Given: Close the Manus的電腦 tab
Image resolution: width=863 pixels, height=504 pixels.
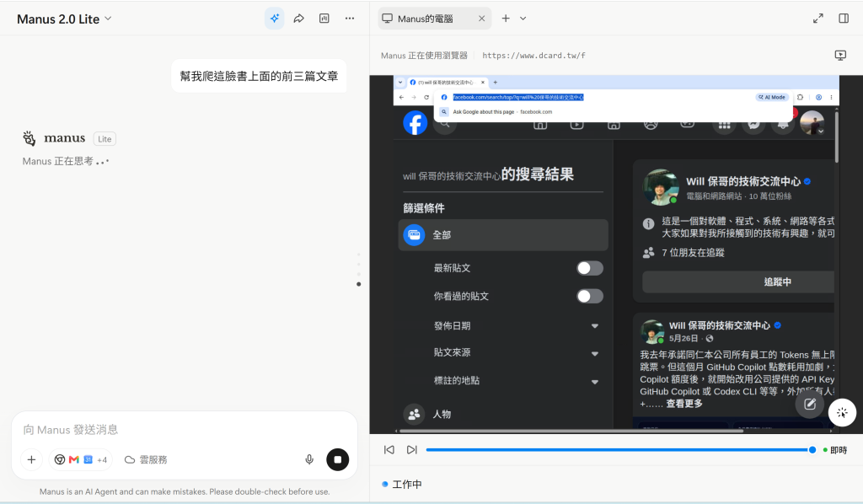Looking at the screenshot, I should tap(481, 19).
